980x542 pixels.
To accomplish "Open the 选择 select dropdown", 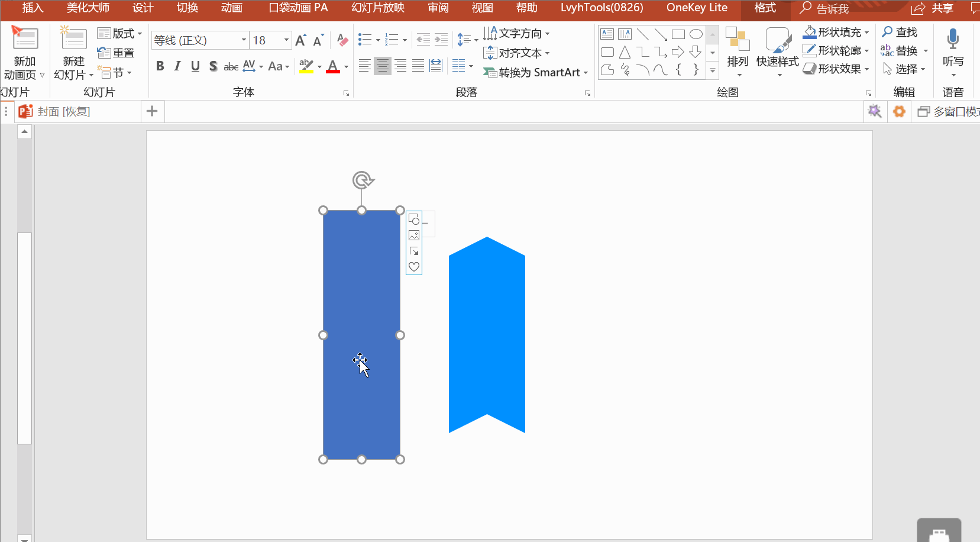I will [x=904, y=69].
